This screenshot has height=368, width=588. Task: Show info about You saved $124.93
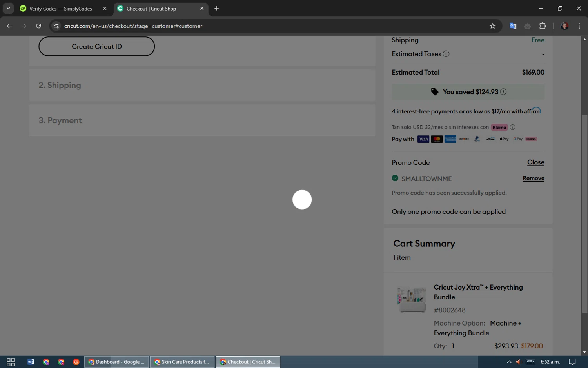[503, 92]
